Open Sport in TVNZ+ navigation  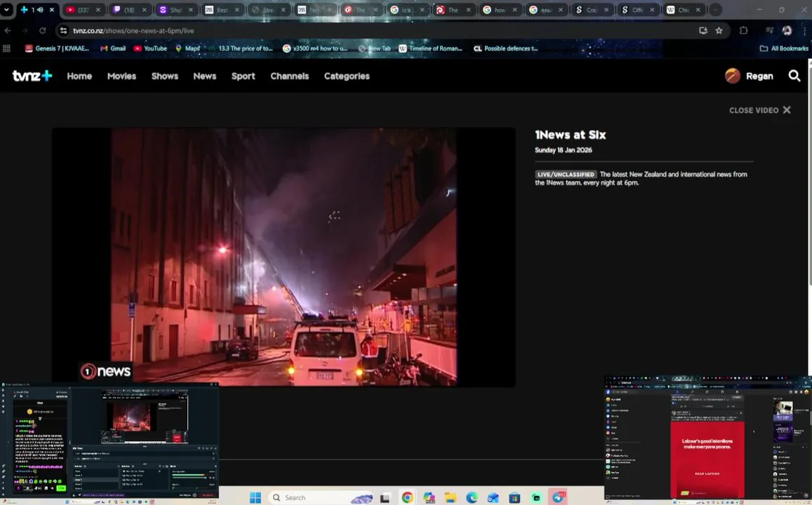(x=243, y=76)
